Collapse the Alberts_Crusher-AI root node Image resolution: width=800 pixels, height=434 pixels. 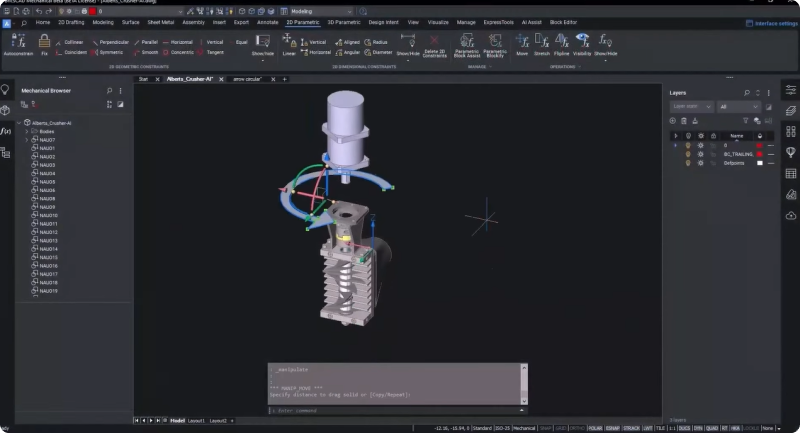(x=19, y=123)
